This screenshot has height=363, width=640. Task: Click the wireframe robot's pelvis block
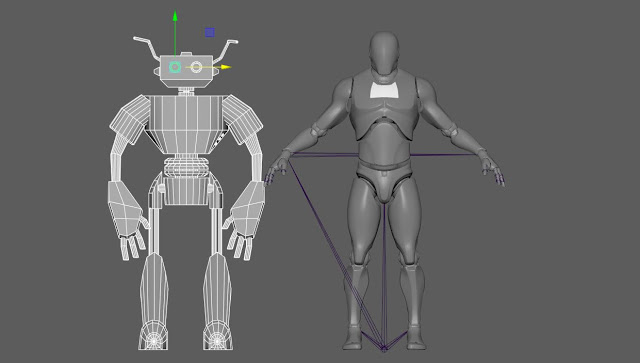click(186, 191)
